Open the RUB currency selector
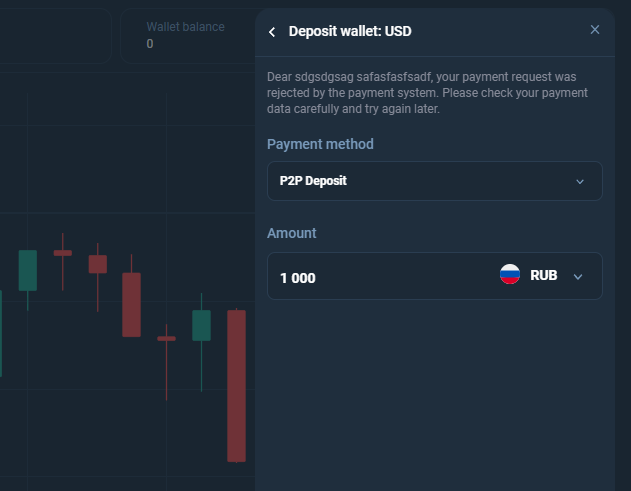 tap(543, 275)
